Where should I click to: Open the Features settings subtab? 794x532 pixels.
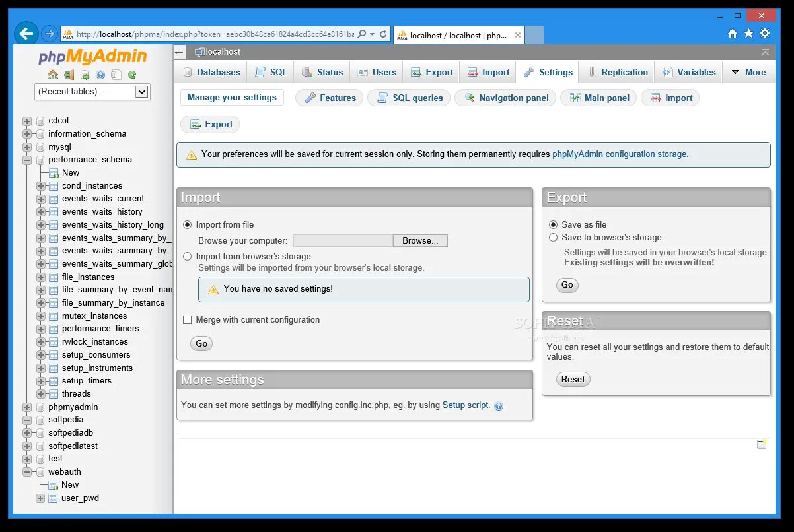pos(330,98)
